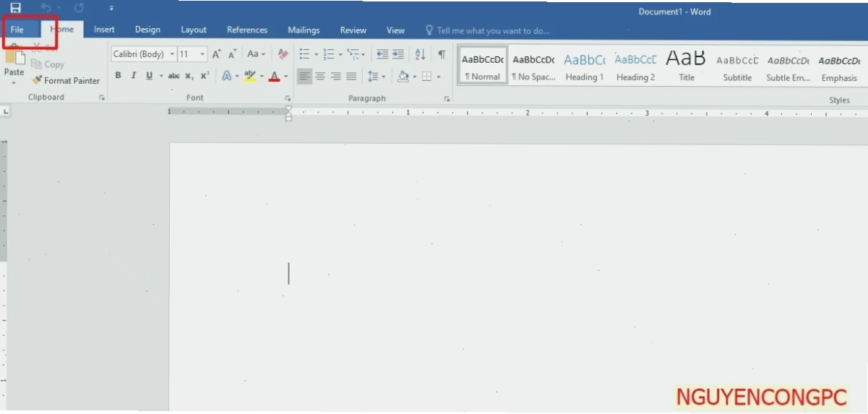Viewport: 868px width, 414px height.
Task: Click the Multilevel List icon
Action: coord(353,54)
